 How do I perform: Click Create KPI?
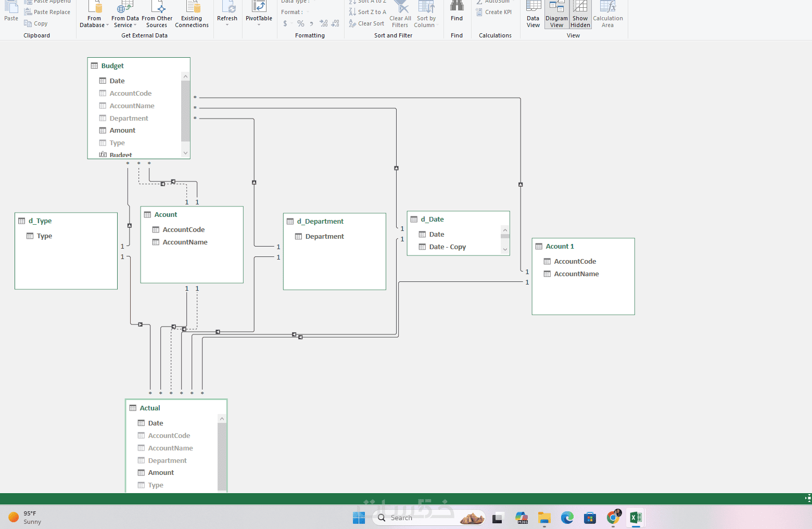(x=493, y=12)
